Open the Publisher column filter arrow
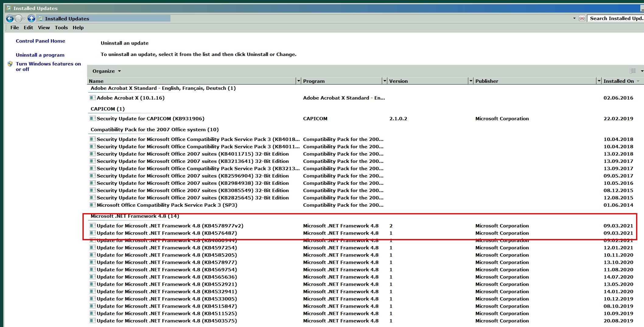This screenshot has width=644, height=327. tap(599, 81)
